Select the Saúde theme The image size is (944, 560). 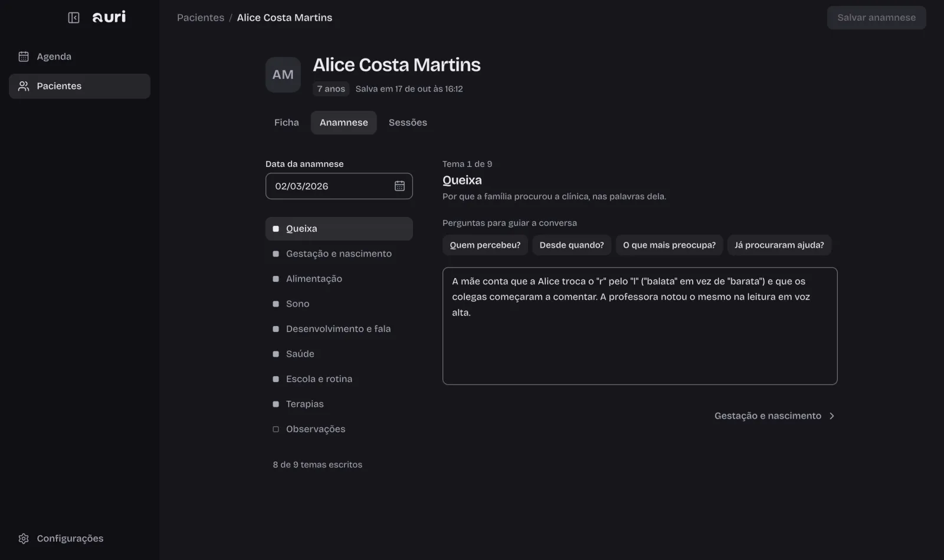click(x=339, y=354)
